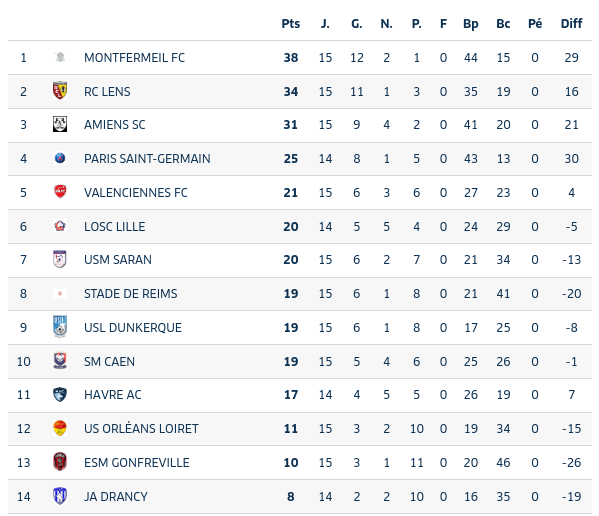Click the ESM Gonfreville badge

click(x=60, y=461)
